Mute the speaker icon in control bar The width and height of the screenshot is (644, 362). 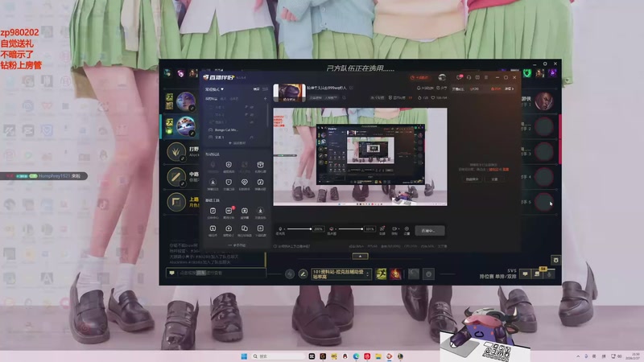(x=332, y=228)
